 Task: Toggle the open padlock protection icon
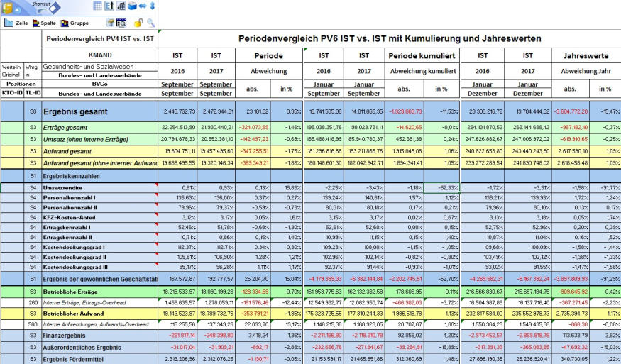139,23
